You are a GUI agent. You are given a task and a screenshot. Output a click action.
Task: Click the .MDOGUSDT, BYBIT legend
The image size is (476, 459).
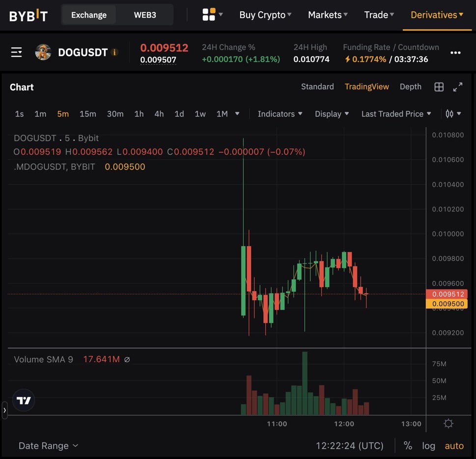pyautogui.click(x=55, y=167)
